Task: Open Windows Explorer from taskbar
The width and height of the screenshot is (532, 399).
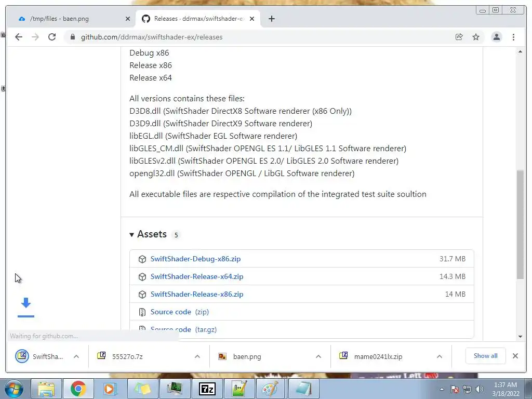Action: pyautogui.click(x=46, y=389)
